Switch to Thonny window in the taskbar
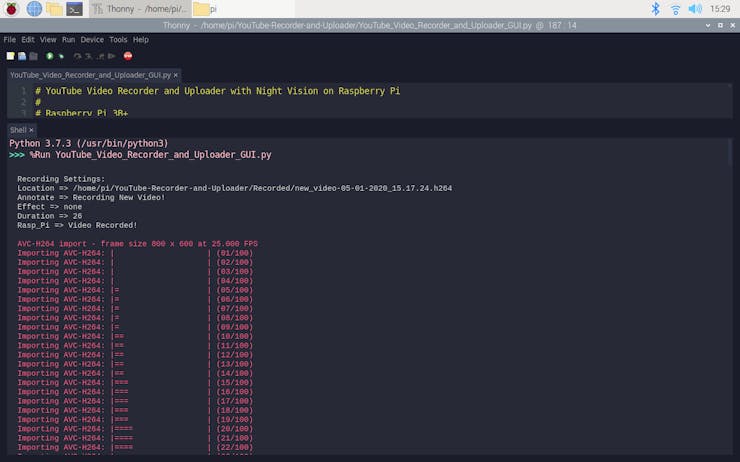 click(140, 8)
